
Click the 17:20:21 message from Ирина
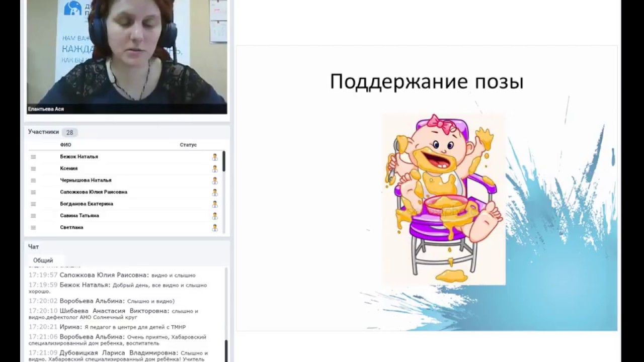pos(107,327)
